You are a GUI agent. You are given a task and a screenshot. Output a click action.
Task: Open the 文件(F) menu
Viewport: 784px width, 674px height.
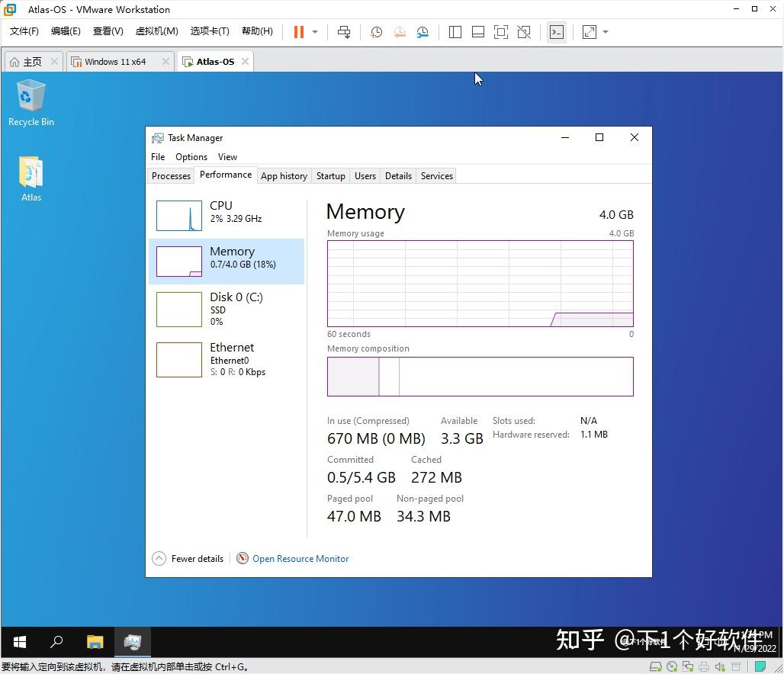coord(24,31)
